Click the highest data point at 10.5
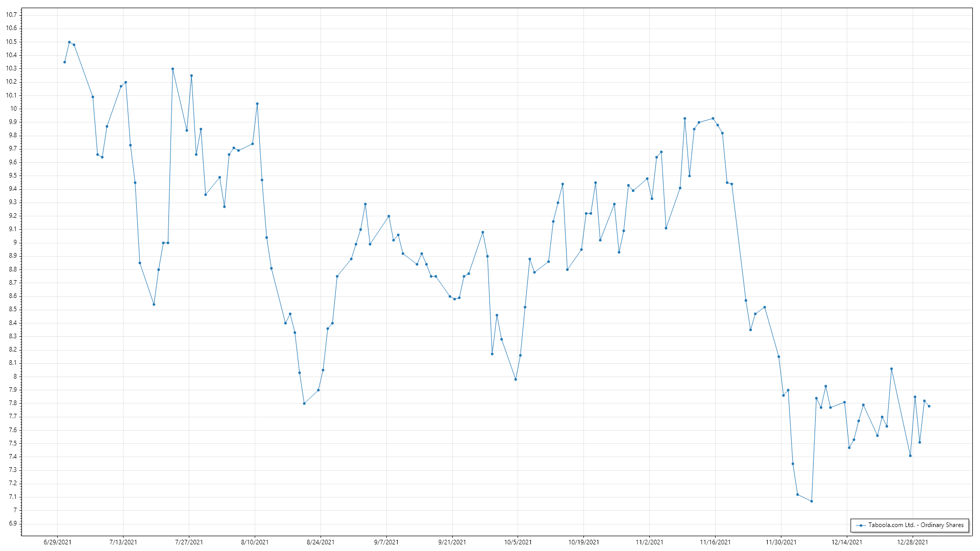Screen dimensions: 980x551 point(69,42)
